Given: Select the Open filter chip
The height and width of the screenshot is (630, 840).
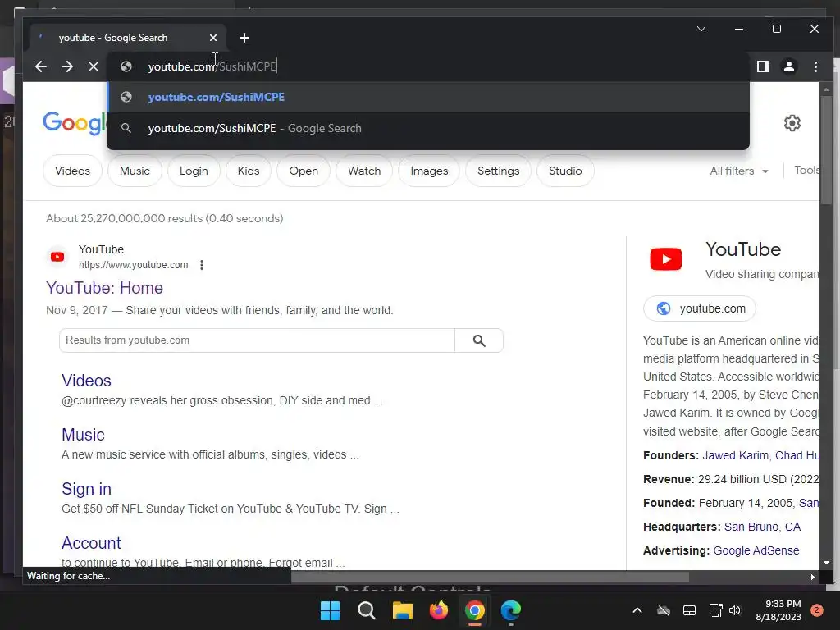Looking at the screenshot, I should click(304, 171).
